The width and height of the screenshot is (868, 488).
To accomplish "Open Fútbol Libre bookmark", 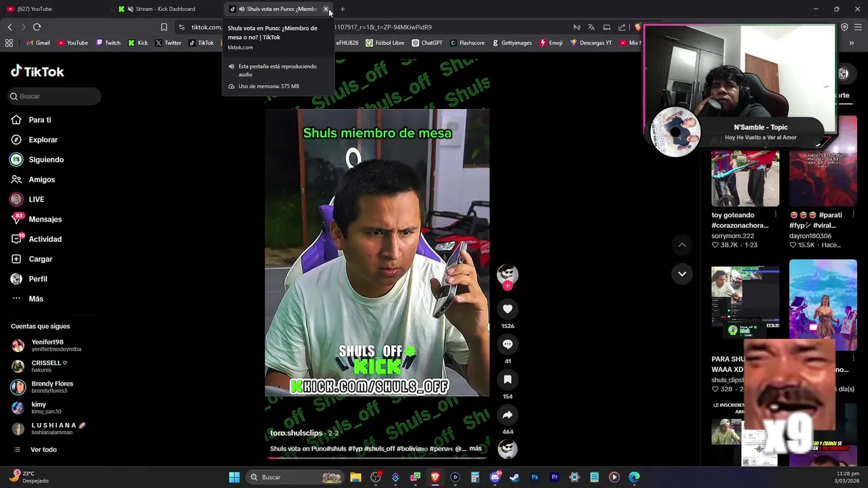I will pos(384,43).
